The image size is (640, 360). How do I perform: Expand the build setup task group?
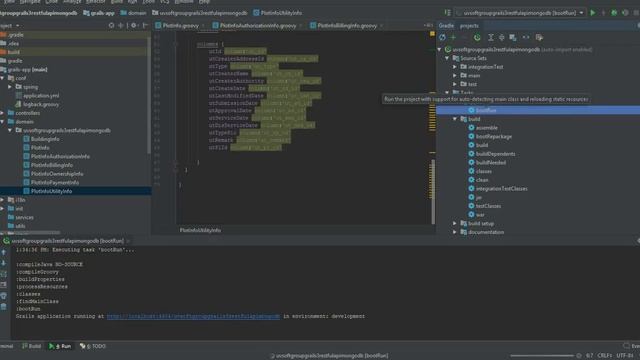tap(455, 224)
